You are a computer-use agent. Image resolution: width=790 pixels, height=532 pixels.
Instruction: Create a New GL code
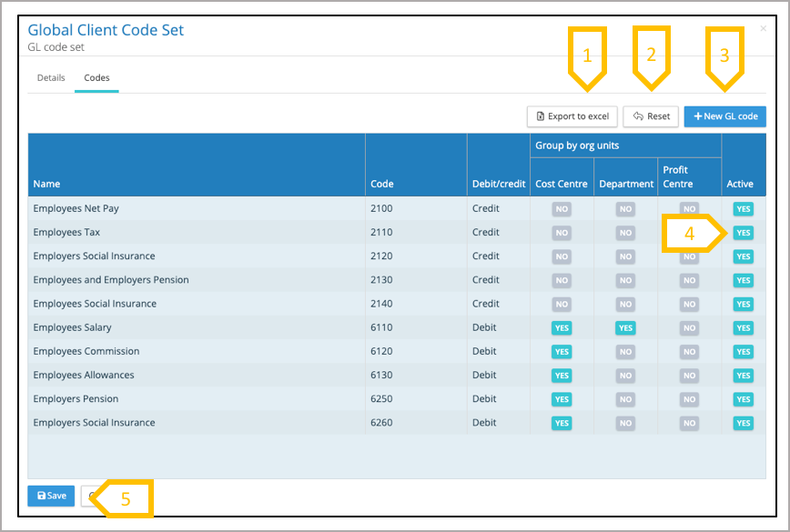pyautogui.click(x=724, y=116)
